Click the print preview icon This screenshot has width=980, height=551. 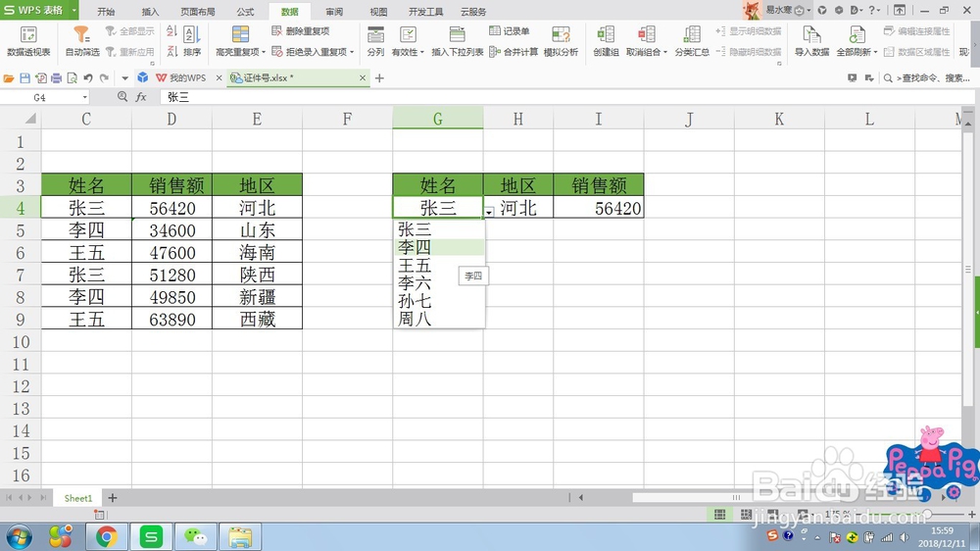[x=72, y=78]
